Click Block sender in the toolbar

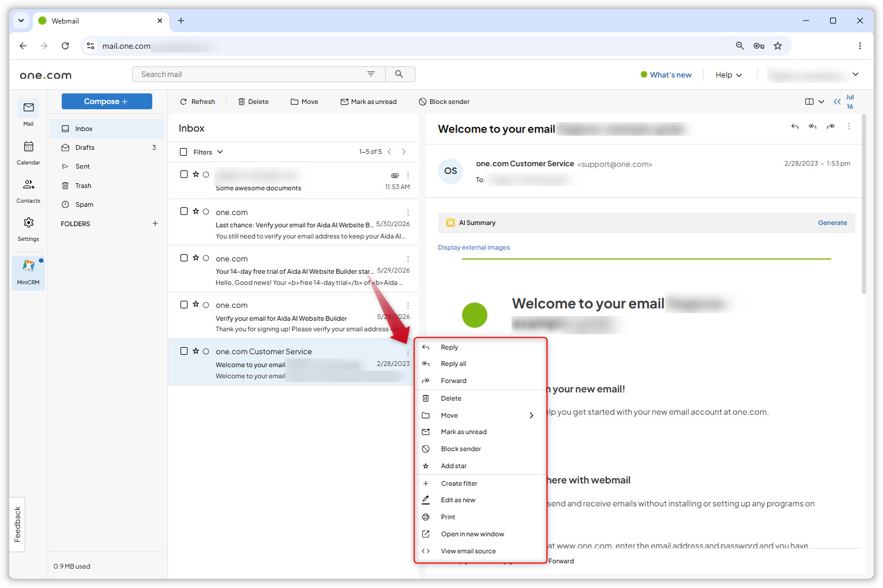(444, 102)
